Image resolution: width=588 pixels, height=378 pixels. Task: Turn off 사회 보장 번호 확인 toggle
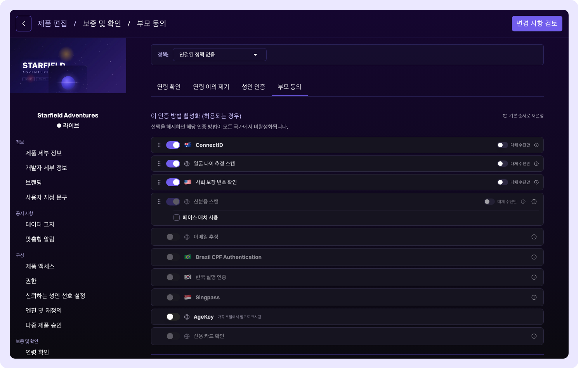(173, 182)
